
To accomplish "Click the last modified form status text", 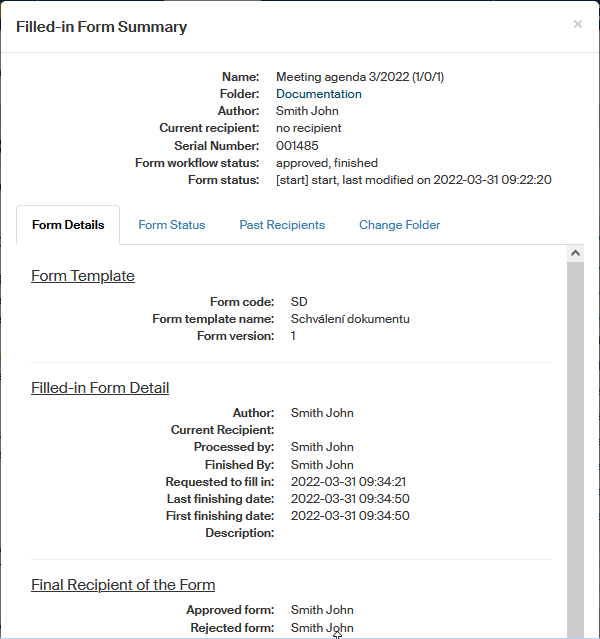I will point(413,180).
